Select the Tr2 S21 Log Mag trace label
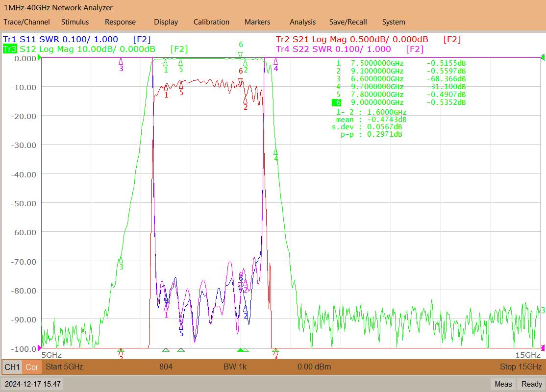 pos(368,39)
